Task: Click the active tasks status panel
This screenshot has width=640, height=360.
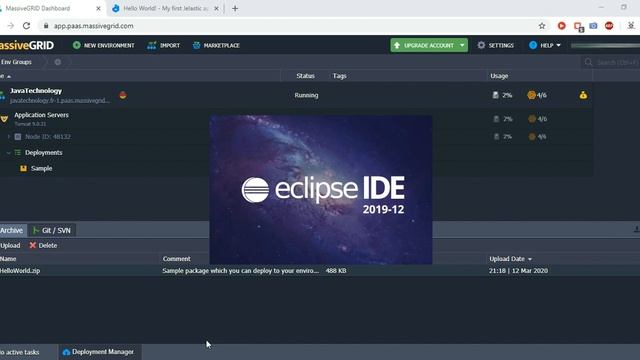Action: coord(20,352)
